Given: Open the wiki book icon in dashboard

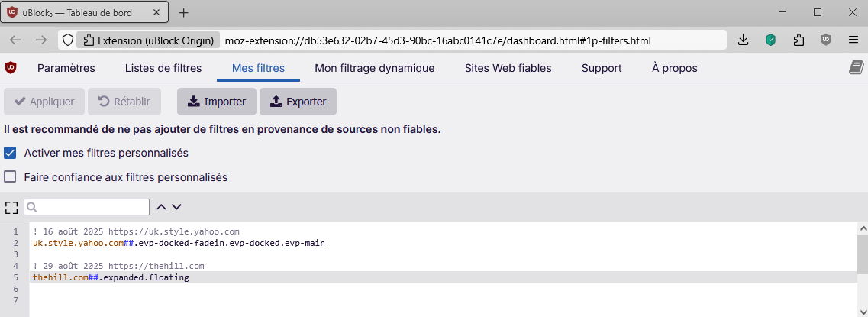Looking at the screenshot, I should point(856,68).
